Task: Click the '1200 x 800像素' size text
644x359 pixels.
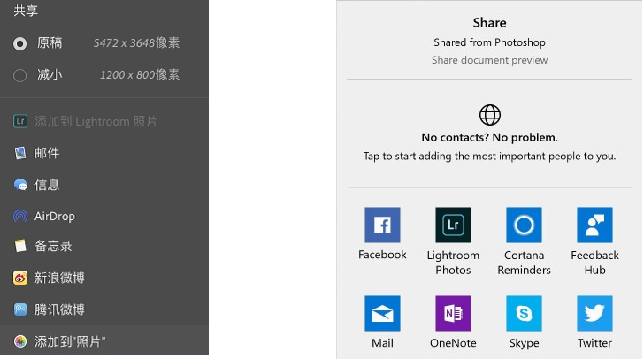Action: [140, 75]
